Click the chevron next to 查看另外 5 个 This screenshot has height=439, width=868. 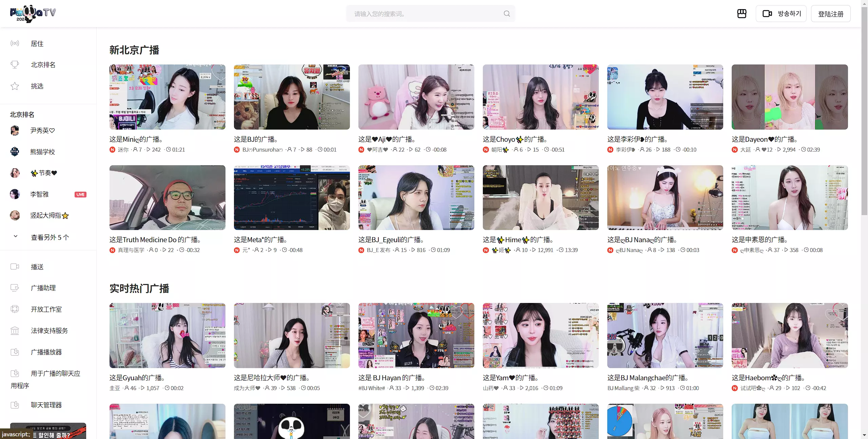point(15,236)
